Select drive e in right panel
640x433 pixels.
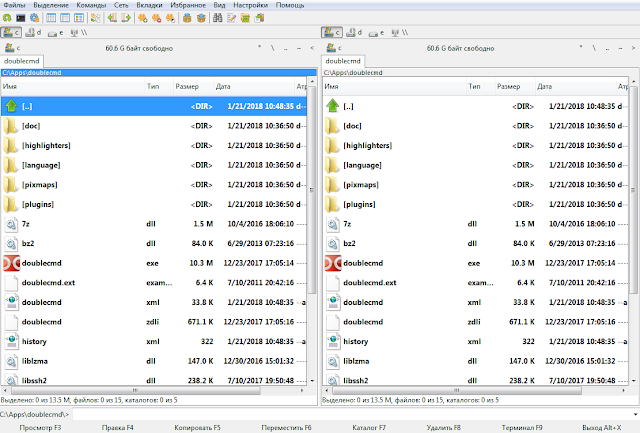376,33
